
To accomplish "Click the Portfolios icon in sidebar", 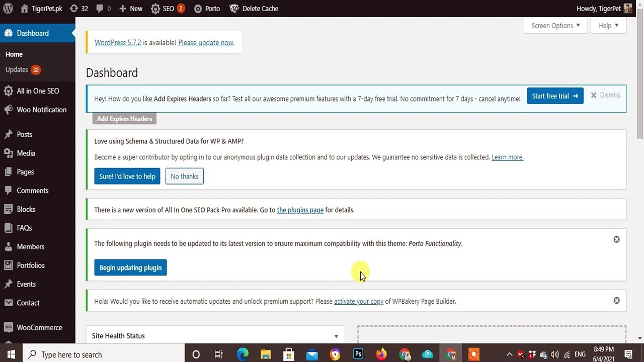I will click(8, 265).
